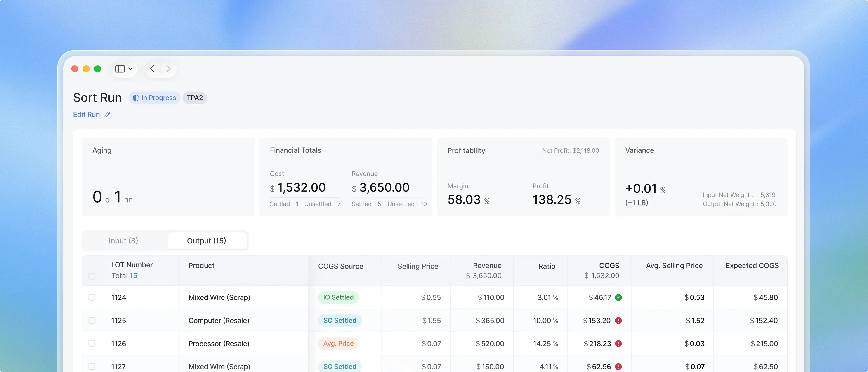
Task: Open the sidebar options chevron
Action: [130, 69]
